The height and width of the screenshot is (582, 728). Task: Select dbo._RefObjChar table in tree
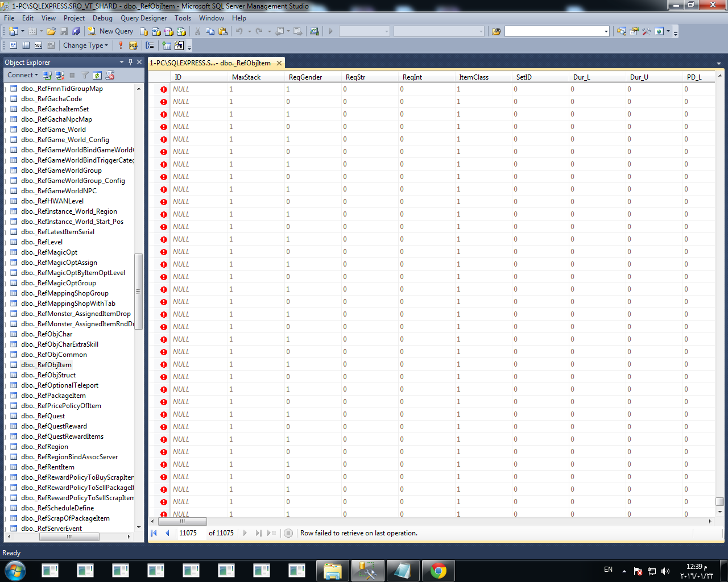[47, 334]
